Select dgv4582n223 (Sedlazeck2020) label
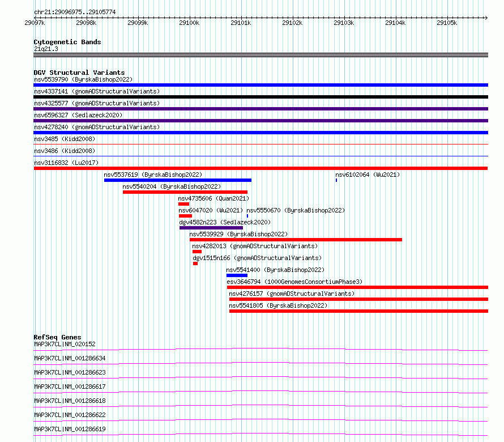This screenshot has height=442, width=504. (x=225, y=222)
